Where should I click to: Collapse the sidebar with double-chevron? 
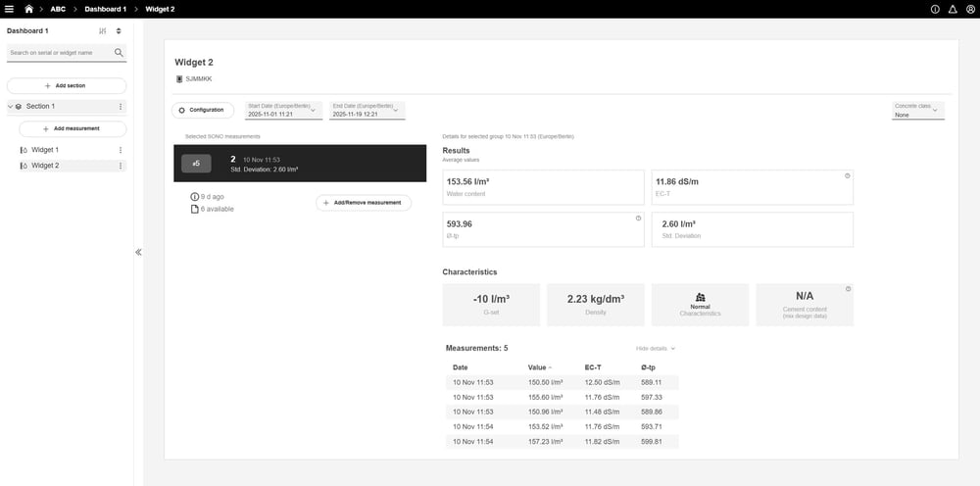[x=138, y=252]
